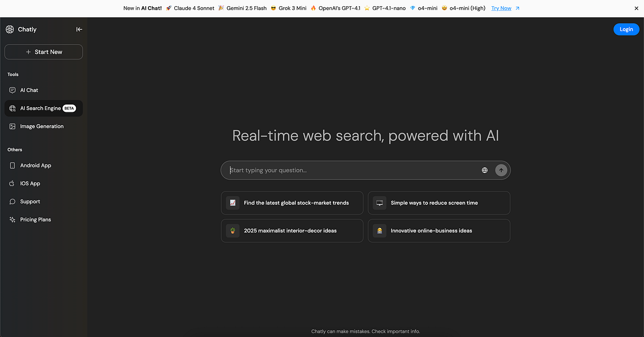644x337 pixels.
Task: Click the Support chat bubble icon
Action: (x=12, y=202)
